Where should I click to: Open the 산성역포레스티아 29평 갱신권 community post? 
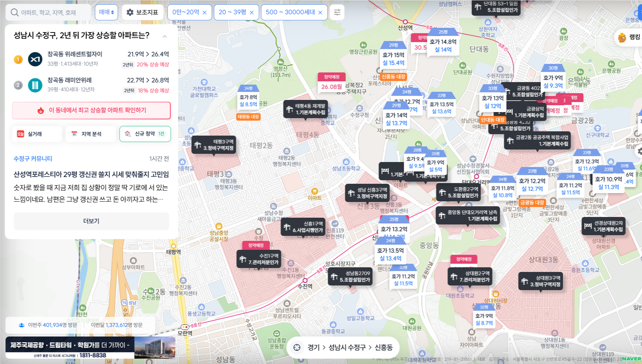tap(91, 175)
